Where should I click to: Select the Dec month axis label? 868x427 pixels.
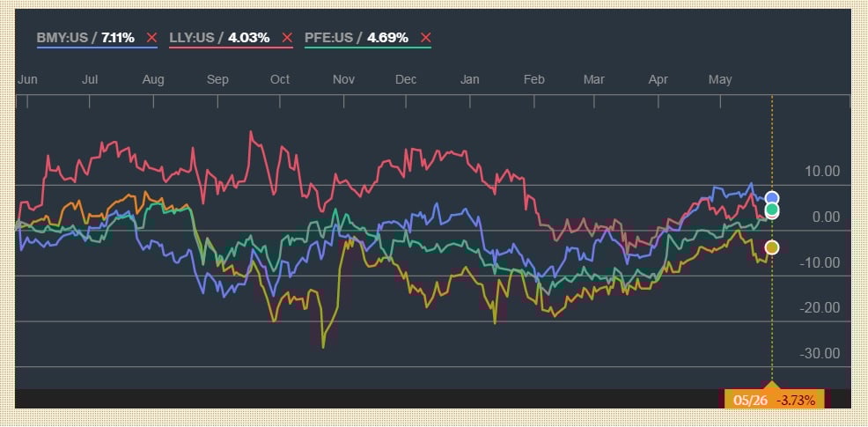click(406, 79)
